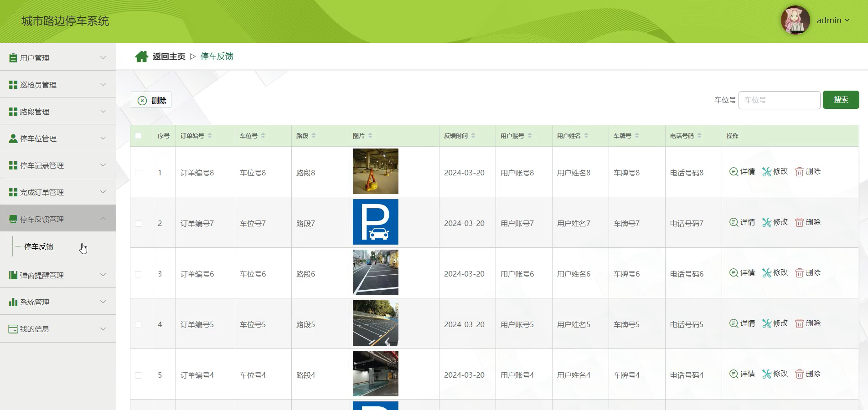Open the 停车反馈 submenu item

tap(39, 246)
